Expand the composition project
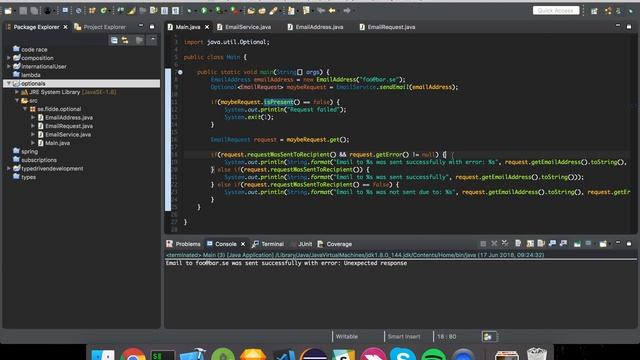The width and height of the screenshot is (640, 360). point(9,58)
